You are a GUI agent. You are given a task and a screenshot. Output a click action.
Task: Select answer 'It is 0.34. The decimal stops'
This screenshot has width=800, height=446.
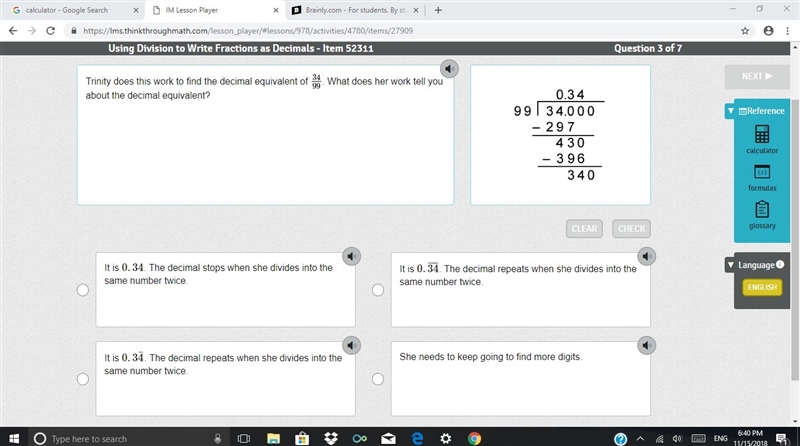[x=83, y=290]
